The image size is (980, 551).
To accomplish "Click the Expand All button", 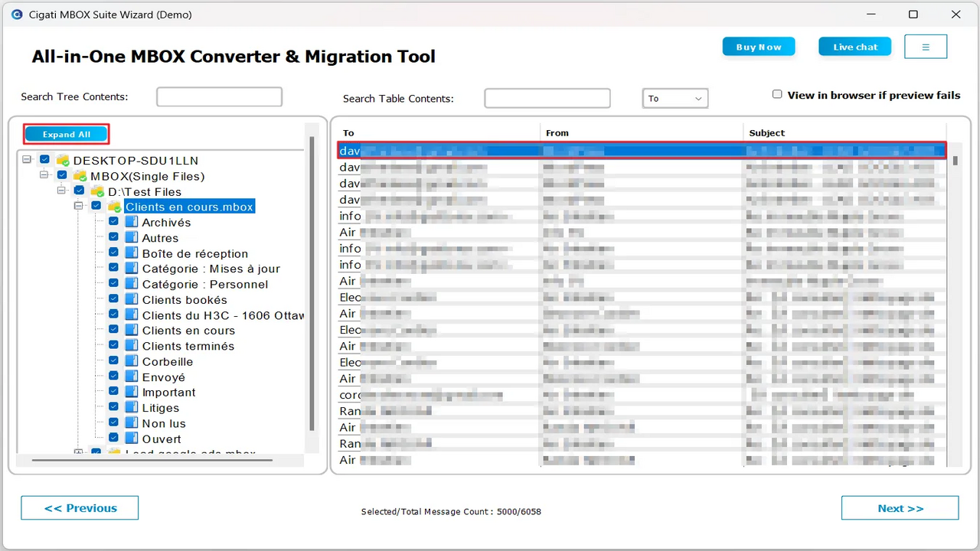I will click(x=67, y=135).
